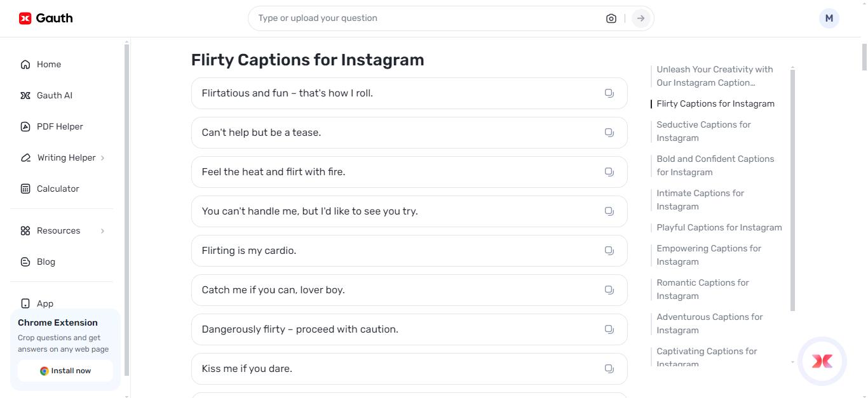Open the M profile avatar menu
This screenshot has width=868, height=398.
point(829,18)
